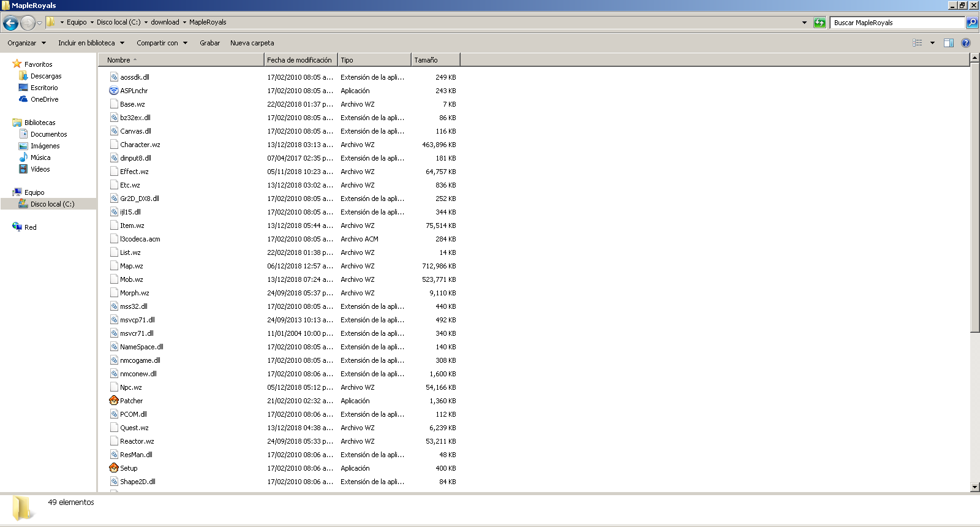This screenshot has width=980, height=527.
Task: Click the OneDrive cloud icon
Action: (23, 99)
